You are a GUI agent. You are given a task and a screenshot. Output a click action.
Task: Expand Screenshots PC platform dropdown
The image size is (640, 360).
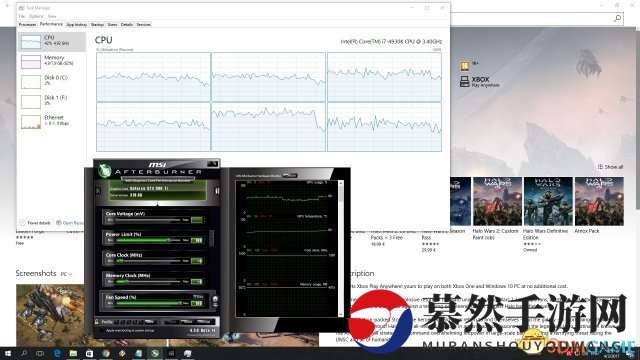(66, 274)
